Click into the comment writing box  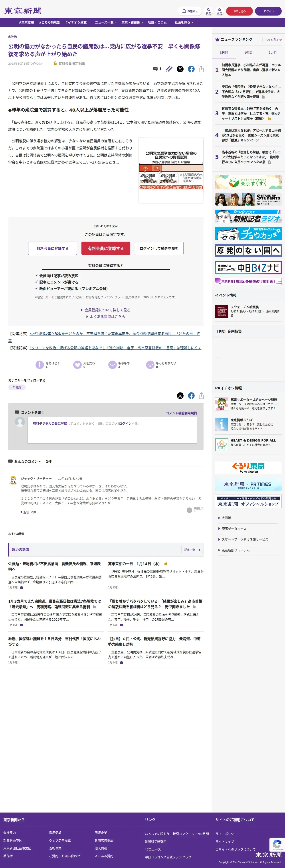112,430
